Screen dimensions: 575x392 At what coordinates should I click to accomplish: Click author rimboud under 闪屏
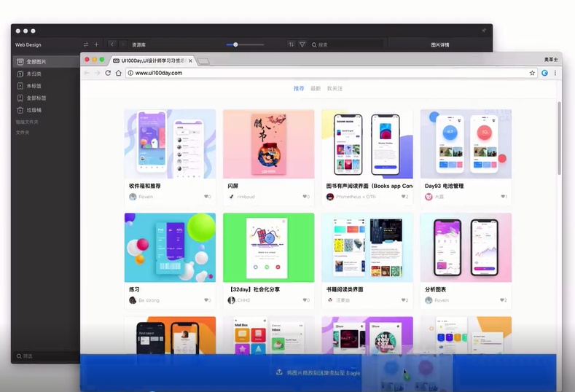(246, 197)
